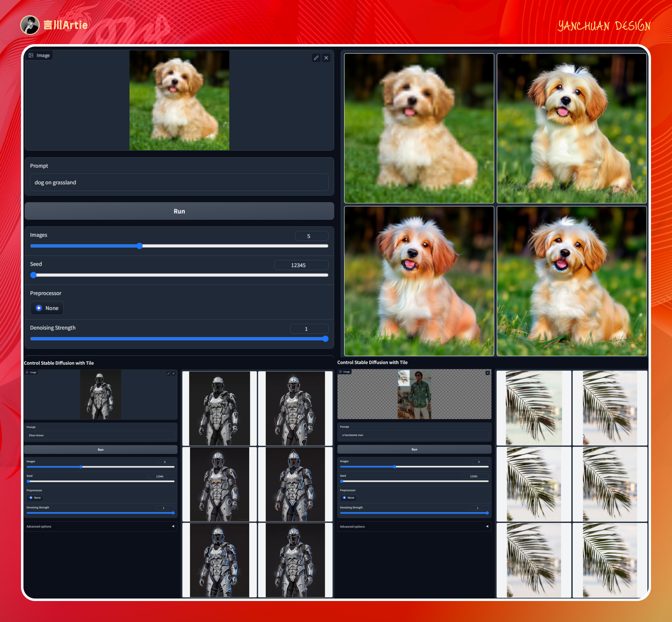Click the 言川Artie avatar in the top-left corner

click(x=30, y=25)
